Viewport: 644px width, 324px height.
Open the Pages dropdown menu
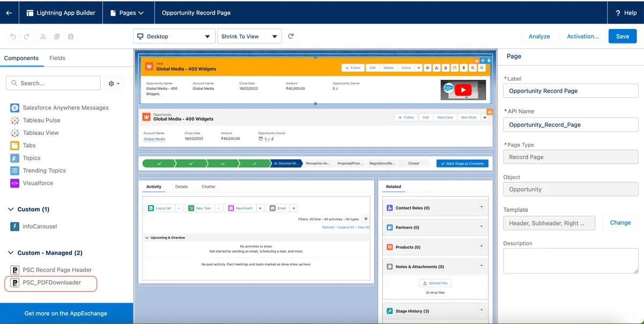coord(127,13)
